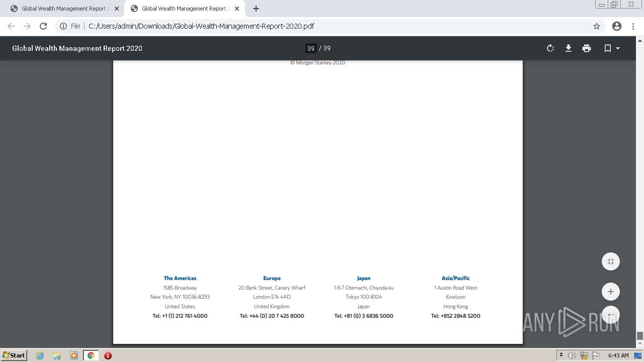Open the media player taskbar icon

[74, 355]
